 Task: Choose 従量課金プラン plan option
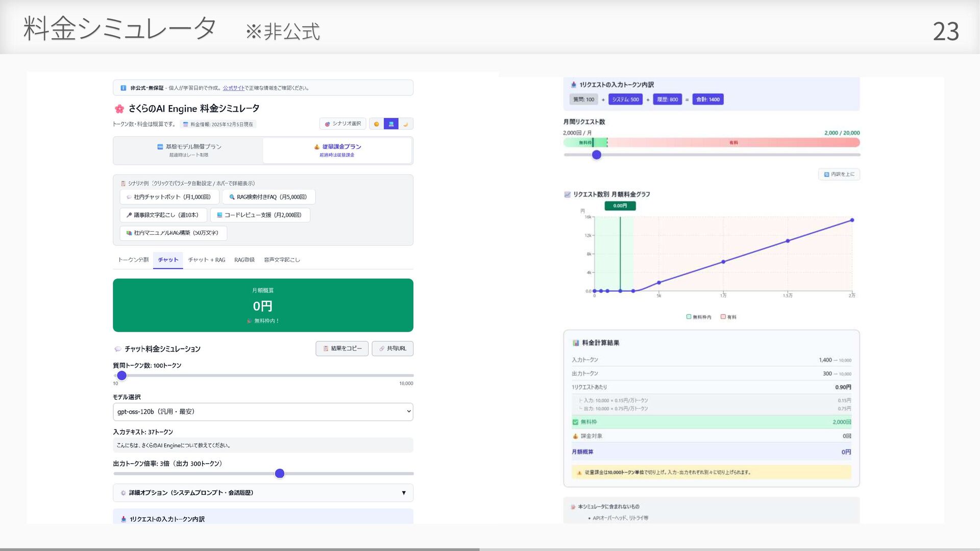(337, 151)
